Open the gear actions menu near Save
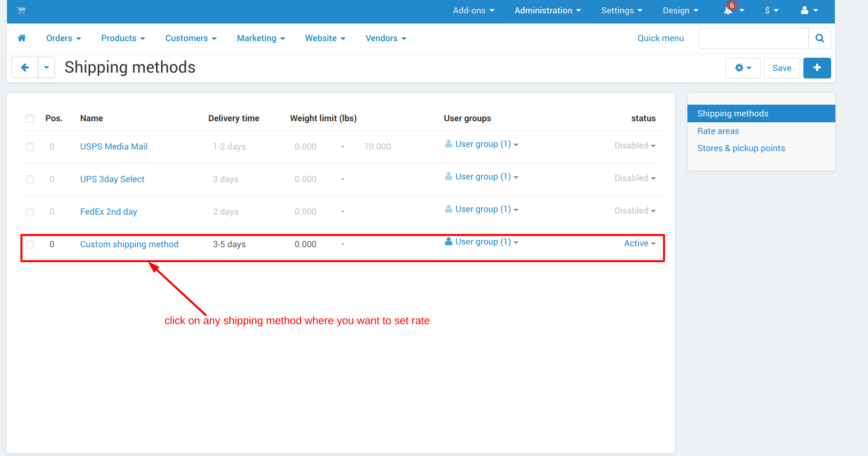The image size is (868, 456). tap(742, 68)
